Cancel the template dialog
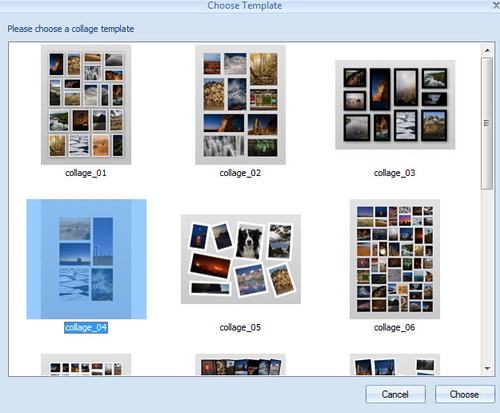This screenshot has height=413, width=500. [395, 394]
